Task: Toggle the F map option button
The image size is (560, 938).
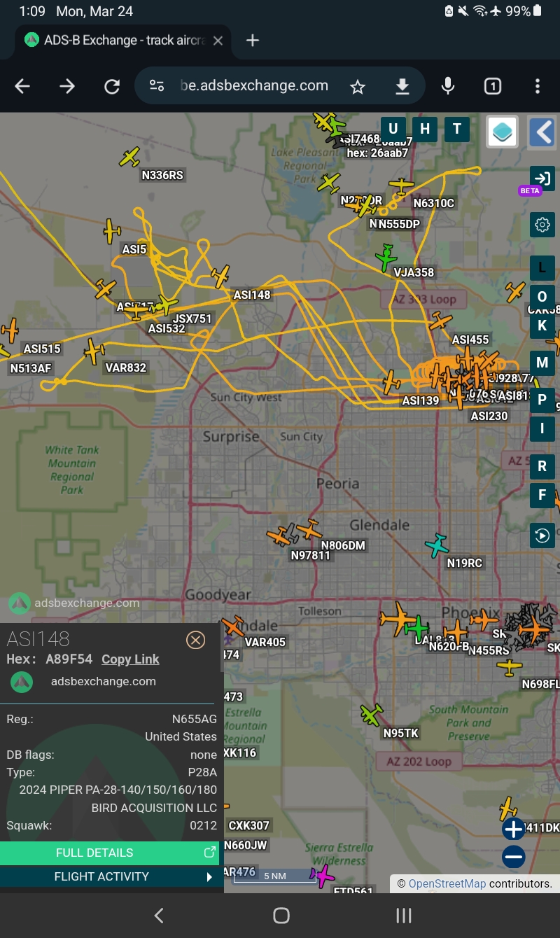Action: (x=542, y=495)
